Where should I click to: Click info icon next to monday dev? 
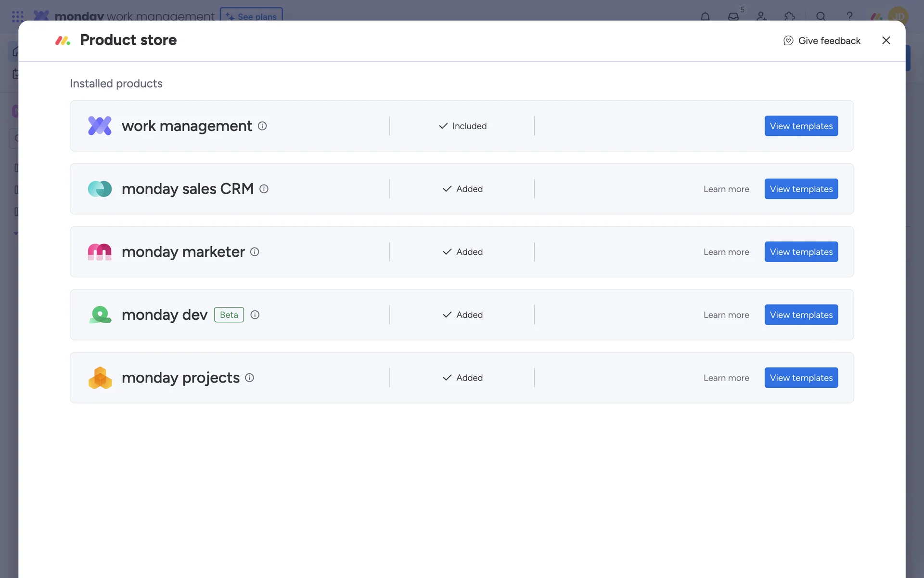(x=255, y=315)
